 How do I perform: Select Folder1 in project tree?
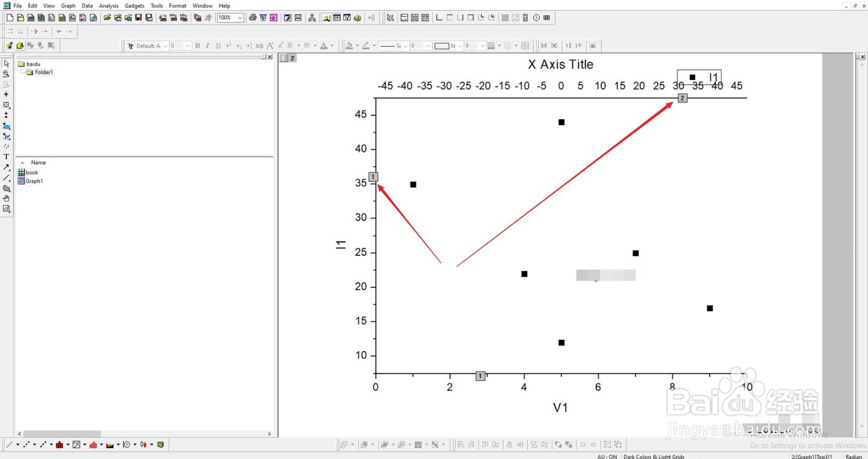(x=40, y=72)
